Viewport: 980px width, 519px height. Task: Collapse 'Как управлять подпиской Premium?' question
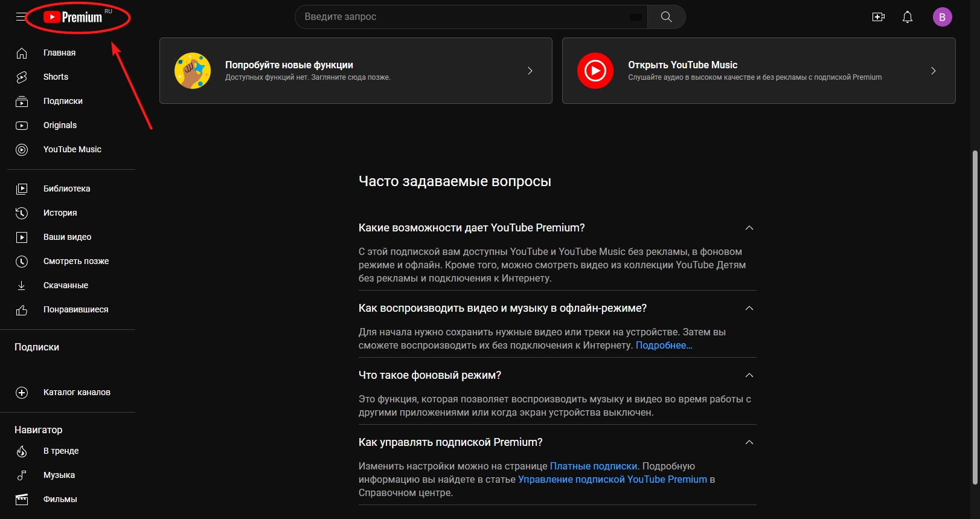[749, 442]
